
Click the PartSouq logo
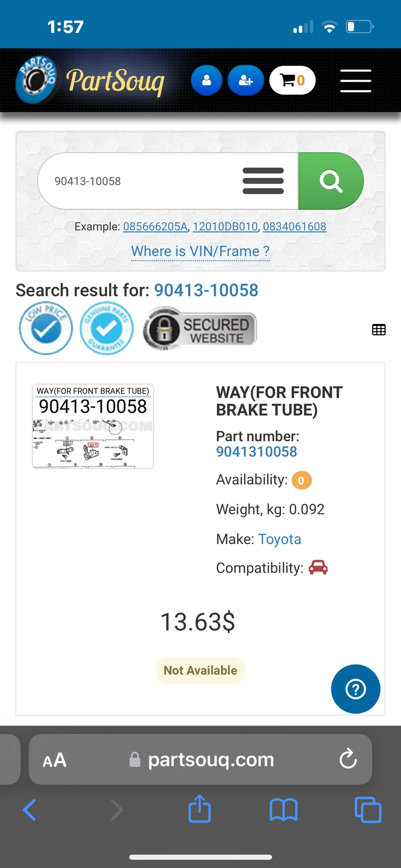tap(90, 80)
